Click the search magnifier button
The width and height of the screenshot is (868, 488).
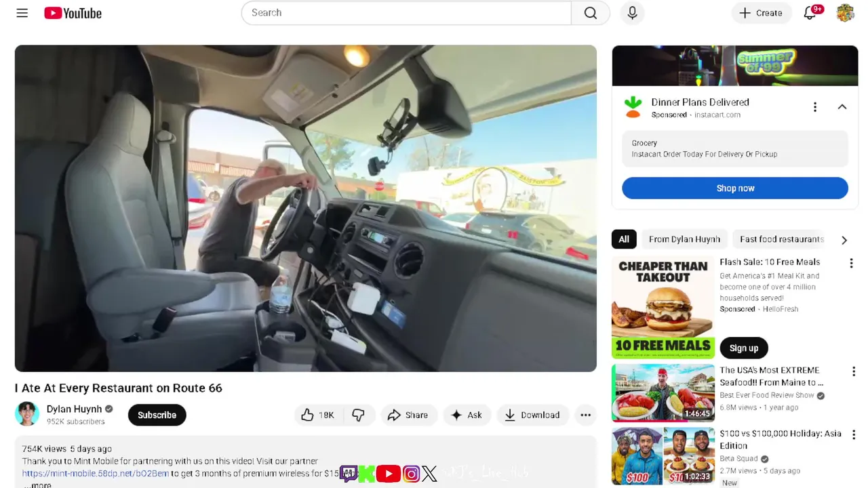(591, 13)
